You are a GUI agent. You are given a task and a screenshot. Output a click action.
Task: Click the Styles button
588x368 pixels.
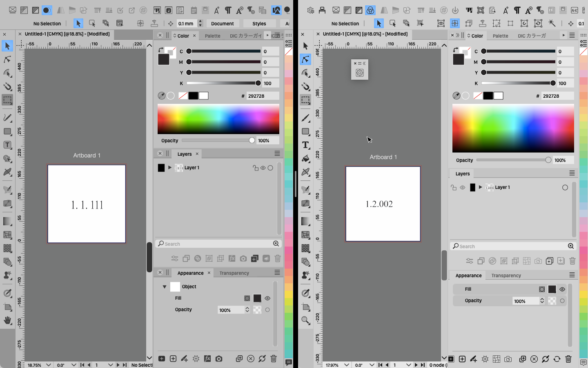pyautogui.click(x=259, y=24)
